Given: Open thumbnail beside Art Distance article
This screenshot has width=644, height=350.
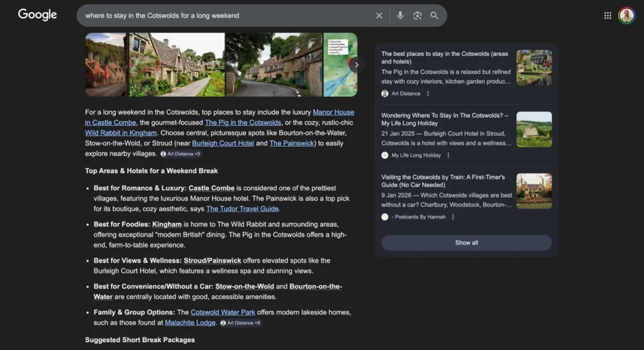Looking at the screenshot, I should [534, 68].
